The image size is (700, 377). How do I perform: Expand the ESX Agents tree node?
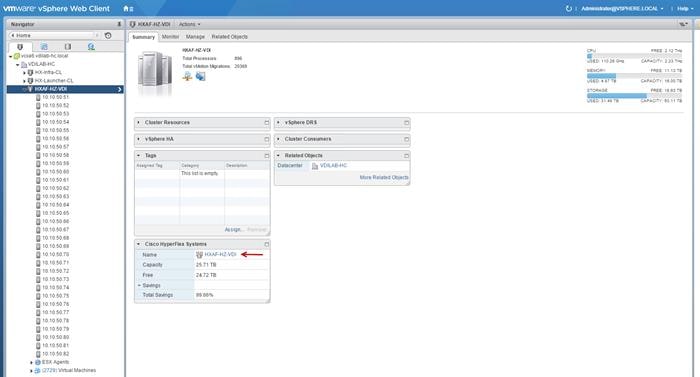coord(31,363)
